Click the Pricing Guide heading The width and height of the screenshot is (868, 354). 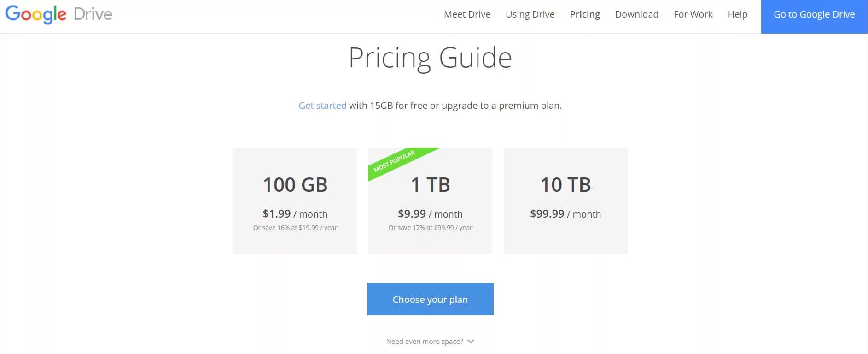[x=430, y=58]
